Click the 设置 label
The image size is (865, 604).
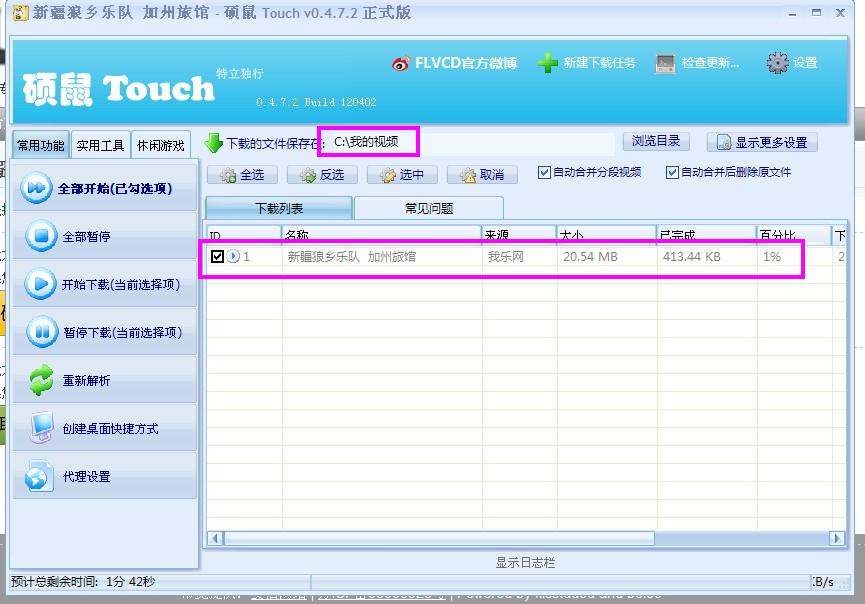805,63
